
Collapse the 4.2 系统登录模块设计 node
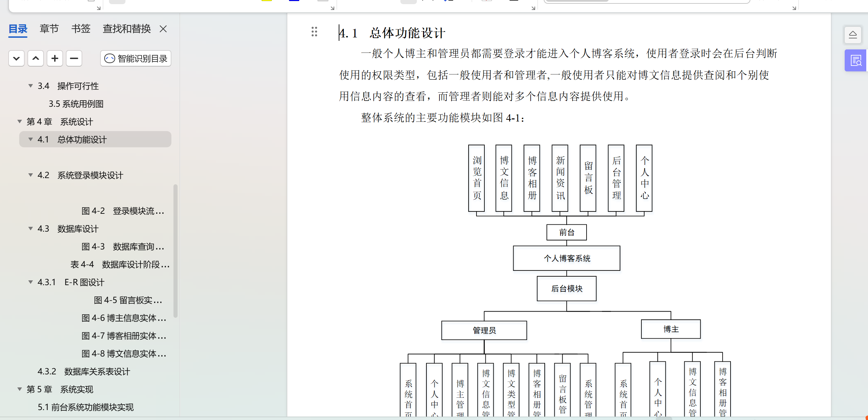31,175
